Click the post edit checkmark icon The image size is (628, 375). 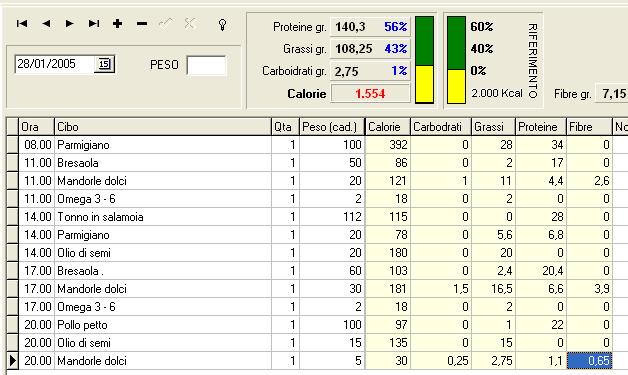click(165, 24)
